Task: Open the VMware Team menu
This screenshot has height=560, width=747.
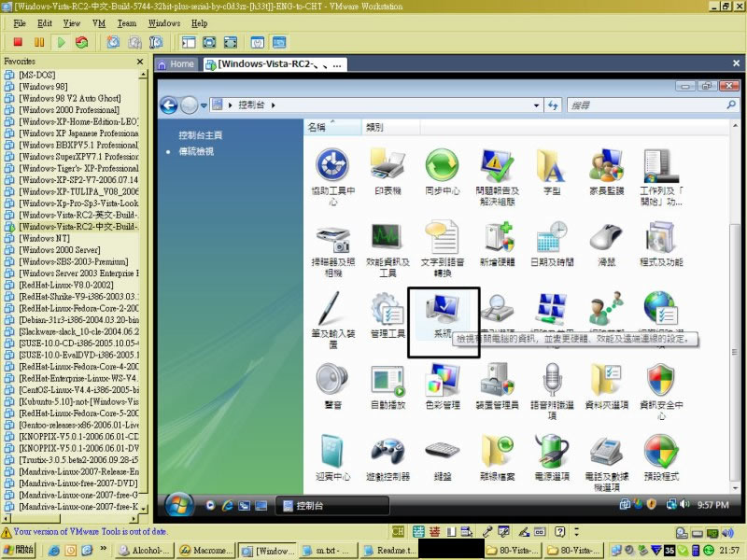Action: click(127, 23)
